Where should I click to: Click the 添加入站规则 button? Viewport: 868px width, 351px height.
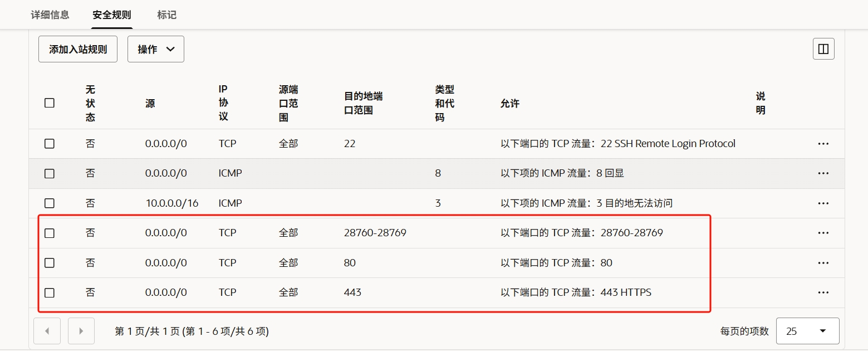[78, 49]
